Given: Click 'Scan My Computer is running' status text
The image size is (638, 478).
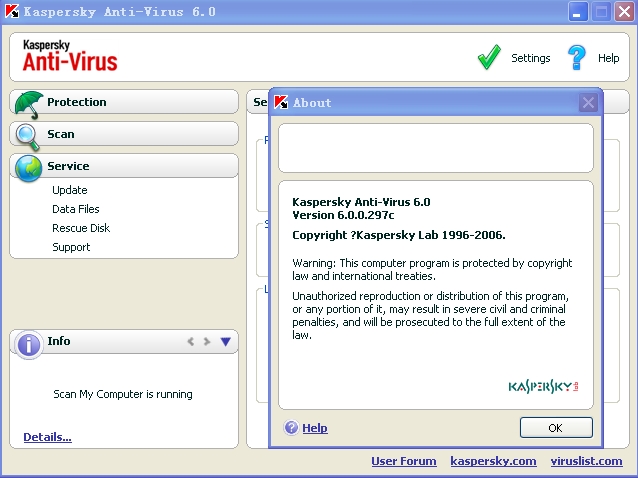Looking at the screenshot, I should click(x=123, y=394).
